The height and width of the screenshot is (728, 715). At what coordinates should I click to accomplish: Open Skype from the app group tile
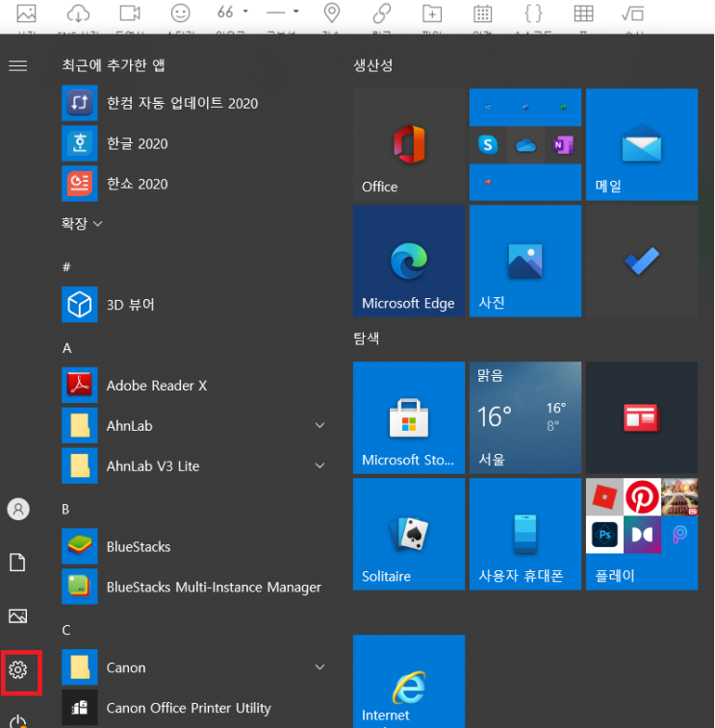[x=488, y=145]
